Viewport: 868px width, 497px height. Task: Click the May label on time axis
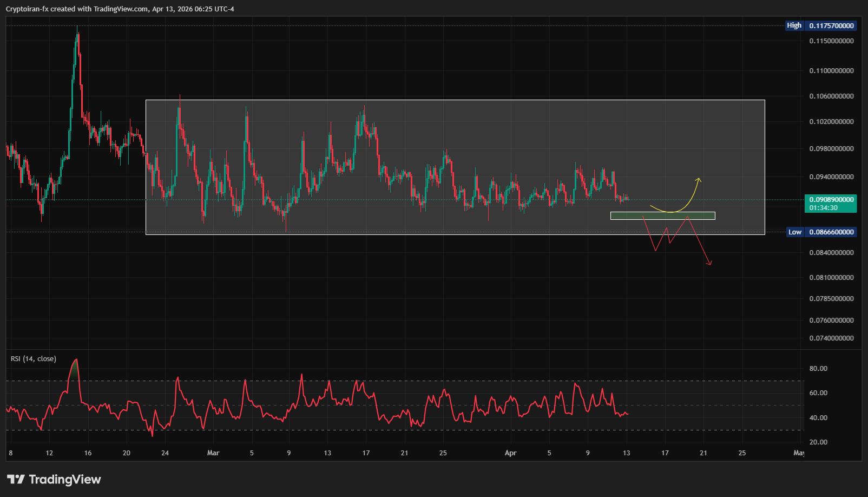pos(798,453)
